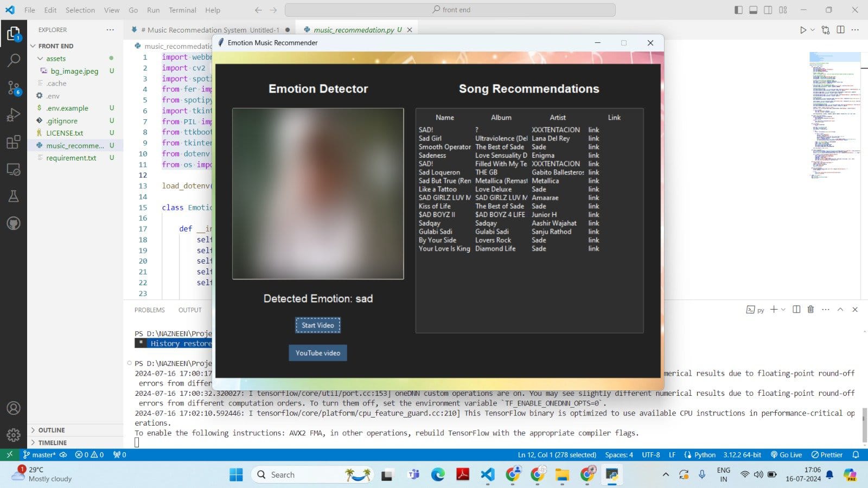Open Prettier status bar item
Screen dimensions: 868x488
point(827,455)
